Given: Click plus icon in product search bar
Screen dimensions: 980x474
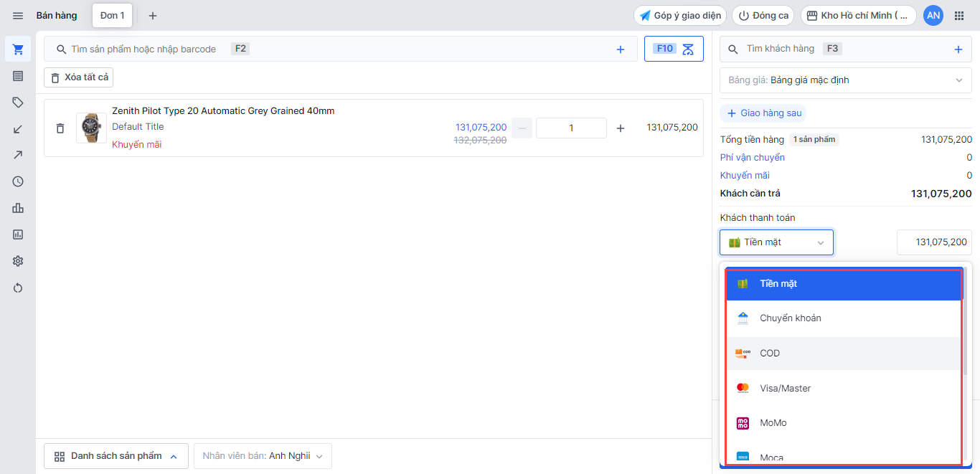Looking at the screenshot, I should (x=621, y=49).
